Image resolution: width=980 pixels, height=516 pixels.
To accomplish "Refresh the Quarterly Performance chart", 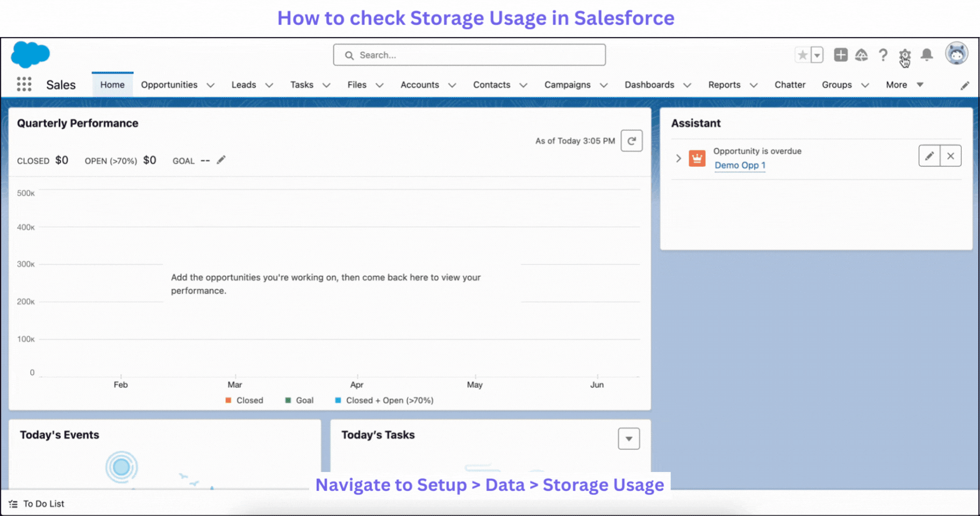I will (x=632, y=141).
